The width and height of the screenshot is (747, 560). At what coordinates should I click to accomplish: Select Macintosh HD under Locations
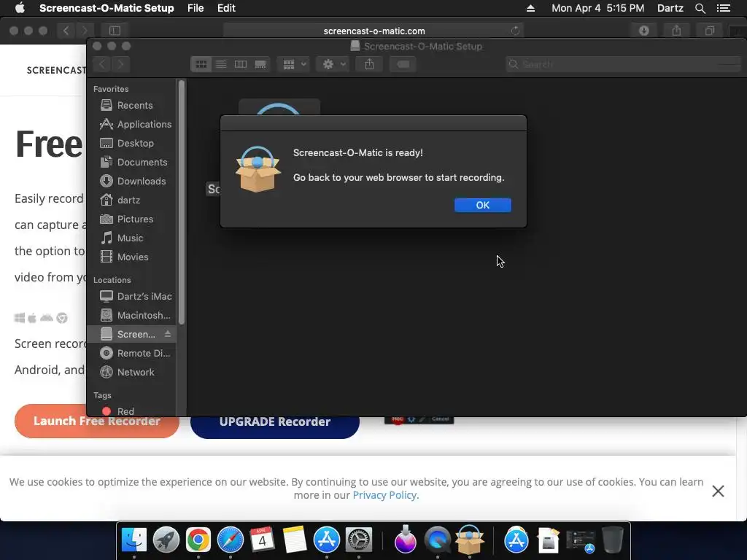tap(131, 315)
